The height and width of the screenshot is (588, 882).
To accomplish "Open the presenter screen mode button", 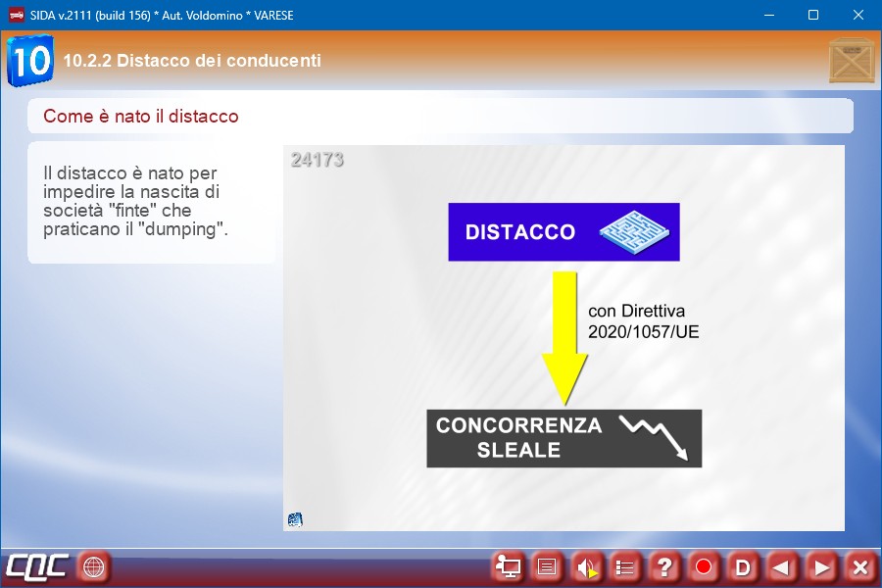I will click(x=508, y=566).
